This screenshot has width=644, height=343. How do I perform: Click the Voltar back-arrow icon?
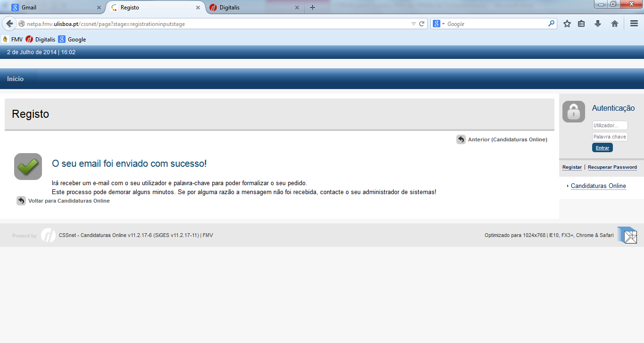(x=21, y=201)
